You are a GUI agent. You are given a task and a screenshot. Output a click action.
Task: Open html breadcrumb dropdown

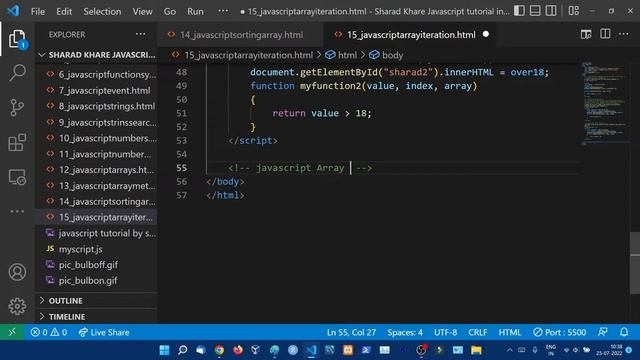tap(341, 55)
